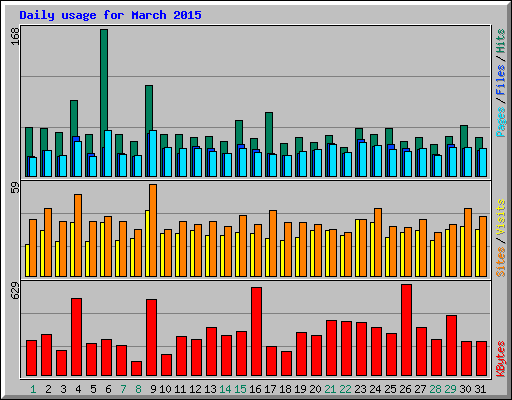Click the yellow sites bar for day 1
The width and height of the screenshot is (512, 400).
coord(27,260)
